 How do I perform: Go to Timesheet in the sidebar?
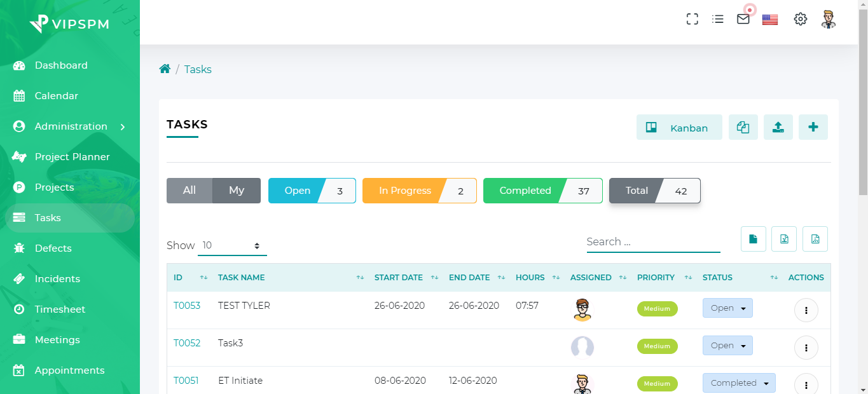coord(60,309)
